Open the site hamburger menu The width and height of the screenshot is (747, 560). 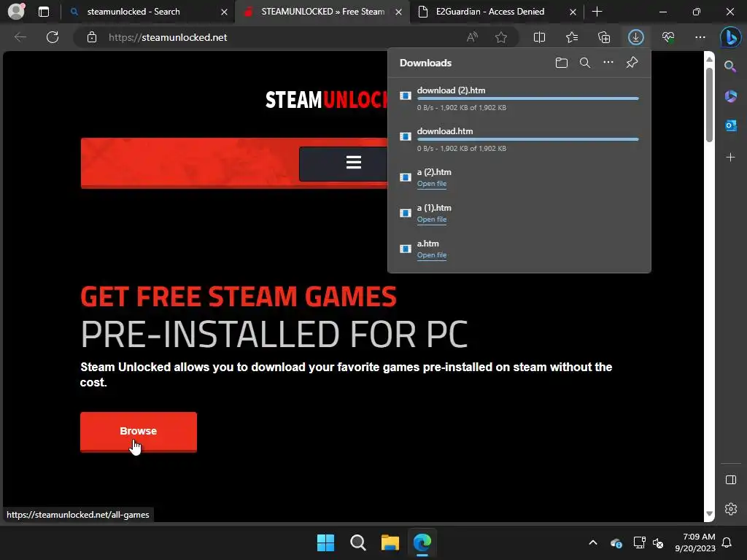(354, 163)
